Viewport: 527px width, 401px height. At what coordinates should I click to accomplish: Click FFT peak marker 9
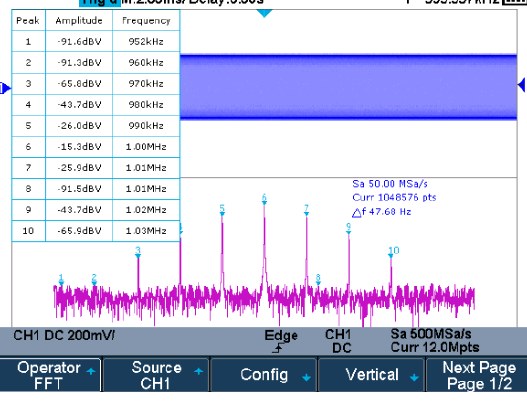click(x=349, y=229)
